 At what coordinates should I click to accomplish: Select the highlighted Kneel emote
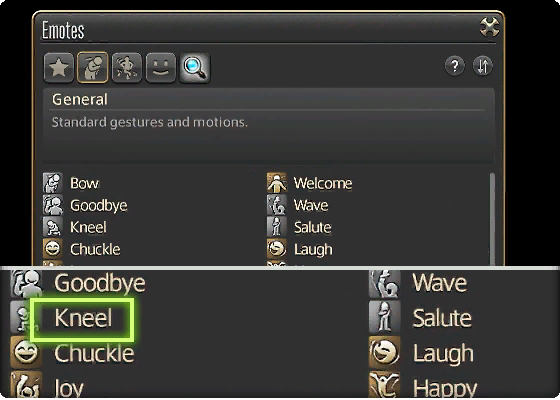(82, 320)
